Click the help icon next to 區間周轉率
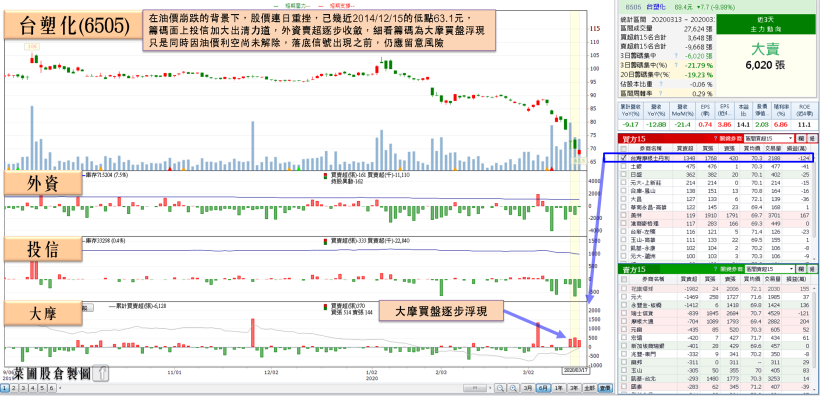 (x=661, y=93)
